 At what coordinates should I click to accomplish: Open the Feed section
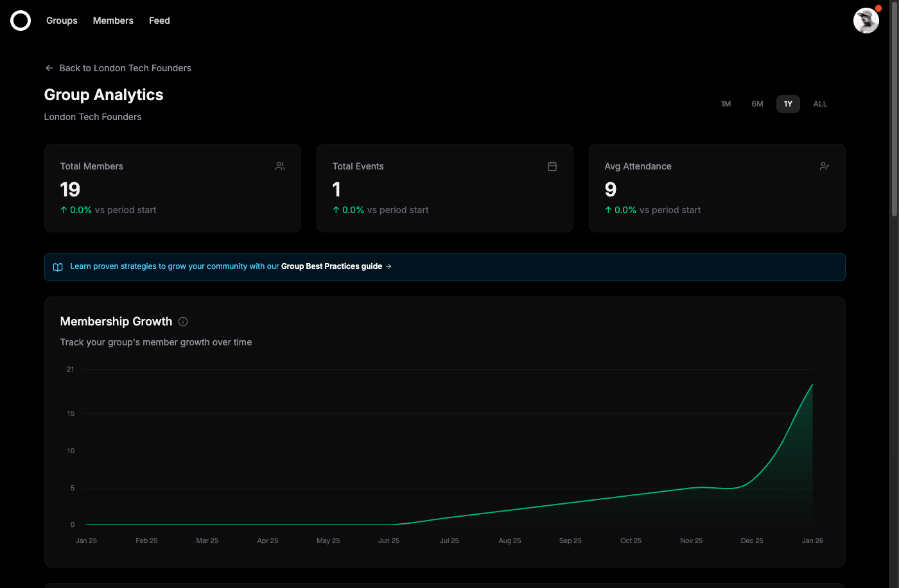point(159,21)
